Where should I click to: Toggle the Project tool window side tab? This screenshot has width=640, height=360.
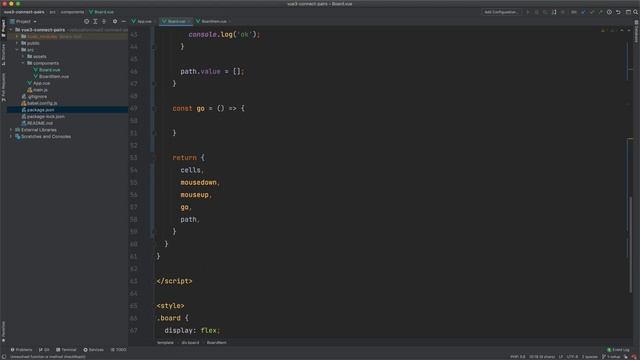click(x=3, y=29)
